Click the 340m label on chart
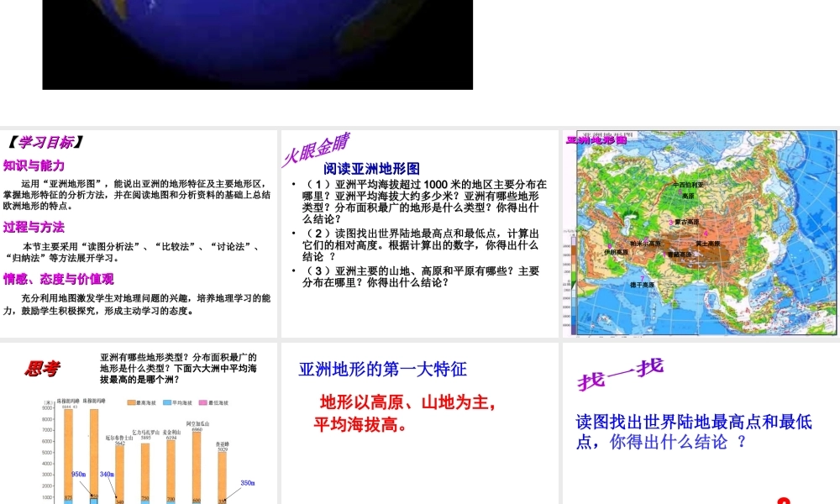The height and width of the screenshot is (504, 840). tap(107, 475)
